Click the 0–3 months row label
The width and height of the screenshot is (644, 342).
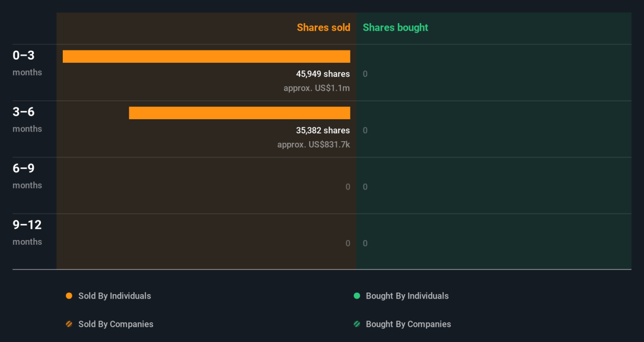(x=27, y=63)
